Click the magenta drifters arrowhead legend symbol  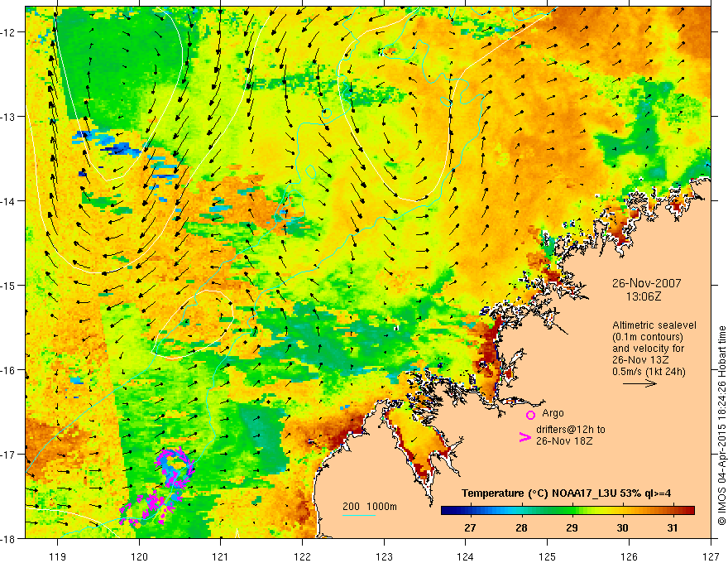(x=524, y=437)
